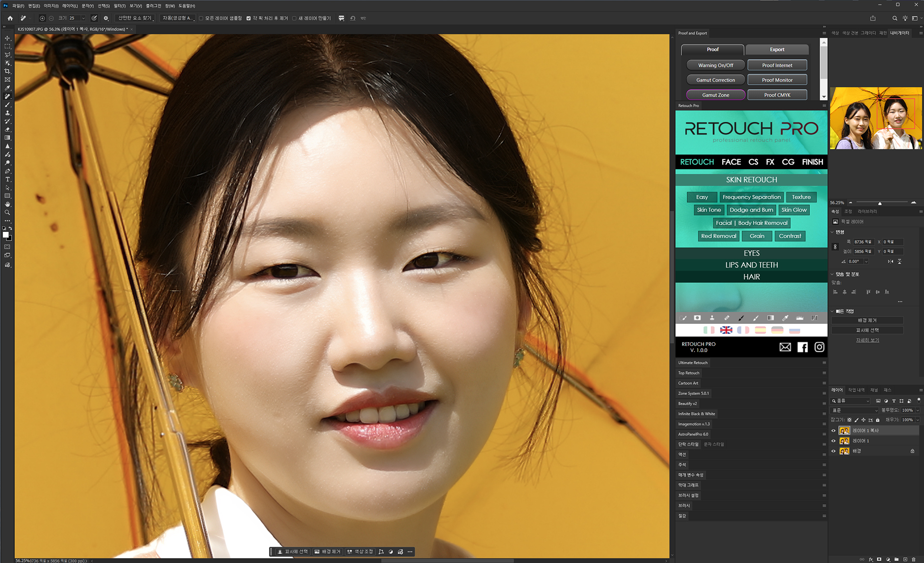Open Retouch Pro Instagram icon
This screenshot has width=924, height=563.
(819, 347)
